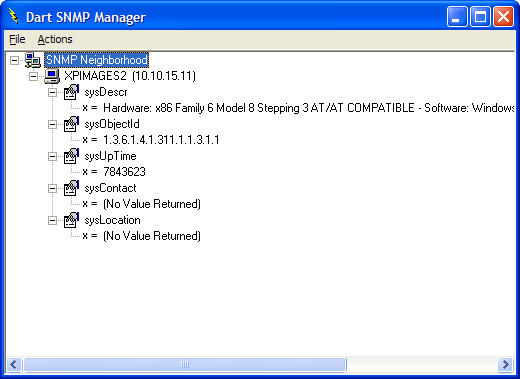Collapse the sysObjectId node
This screenshot has width=520, height=379.
(52, 124)
